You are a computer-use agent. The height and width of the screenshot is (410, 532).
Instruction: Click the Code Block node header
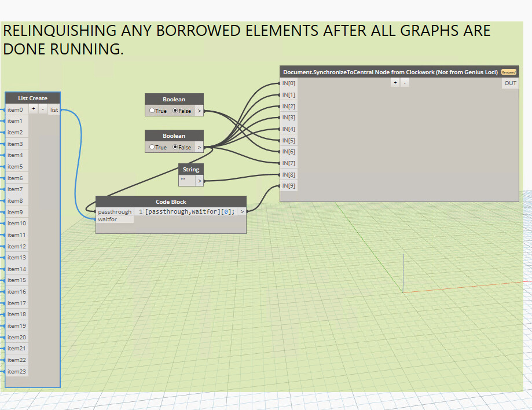click(171, 202)
